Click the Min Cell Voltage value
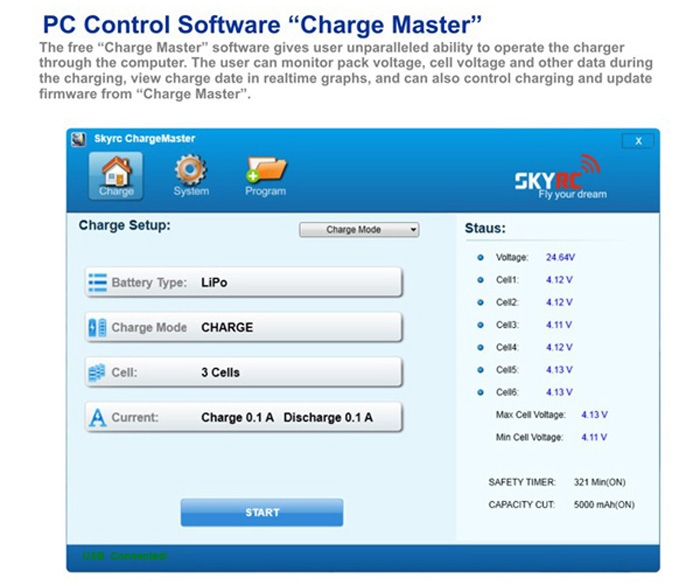 tap(594, 437)
